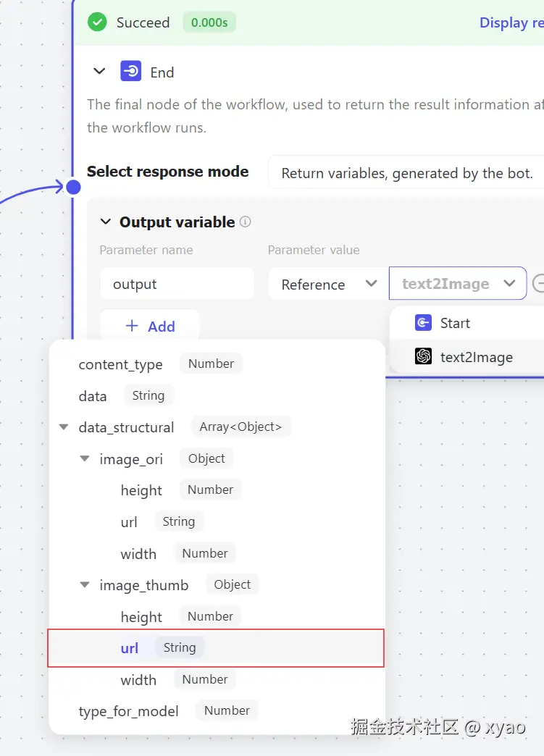Collapse the Output variable section
The height and width of the screenshot is (756, 544).
click(106, 222)
